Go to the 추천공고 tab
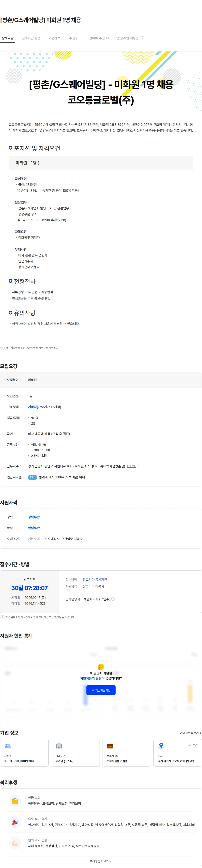 pos(75,38)
